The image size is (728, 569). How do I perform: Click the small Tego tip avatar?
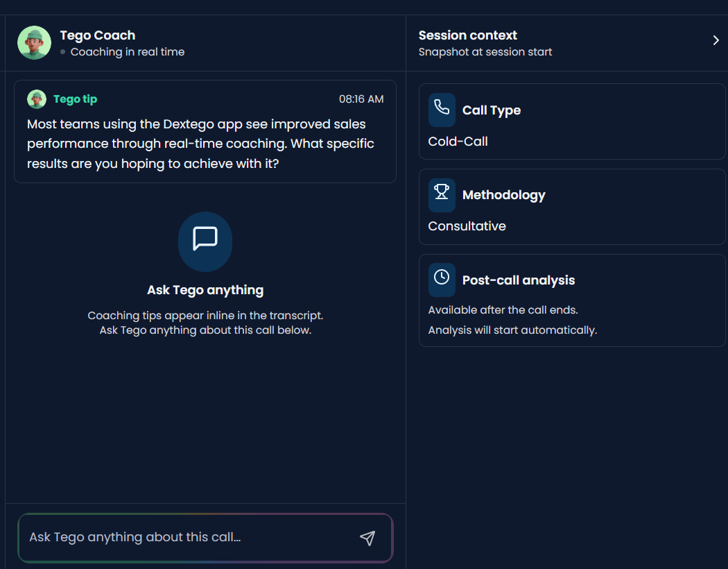37,99
